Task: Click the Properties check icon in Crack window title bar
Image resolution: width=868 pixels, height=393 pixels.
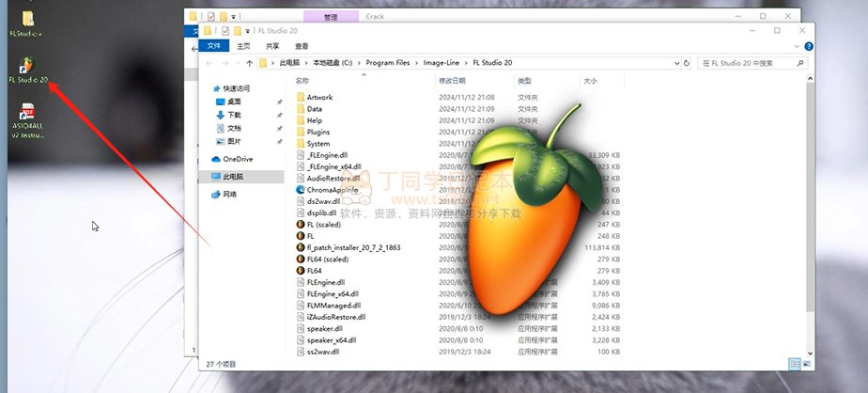Action: pyautogui.click(x=211, y=16)
